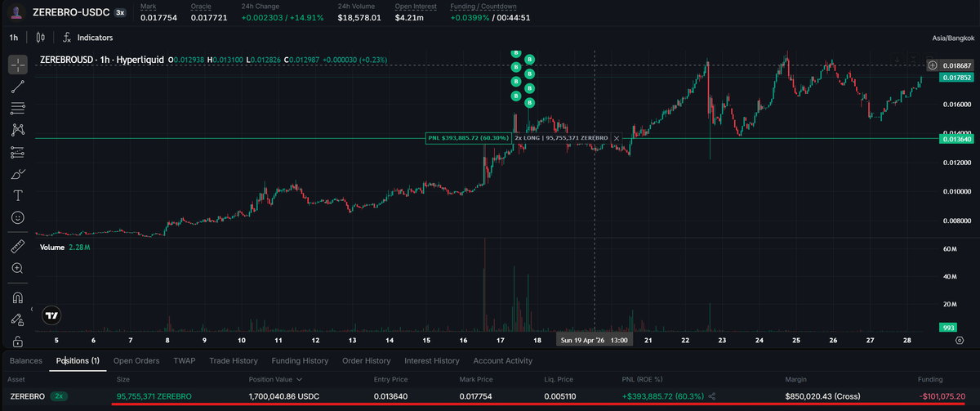Toggle stay in drawing mode pencil-lock

click(x=17, y=319)
